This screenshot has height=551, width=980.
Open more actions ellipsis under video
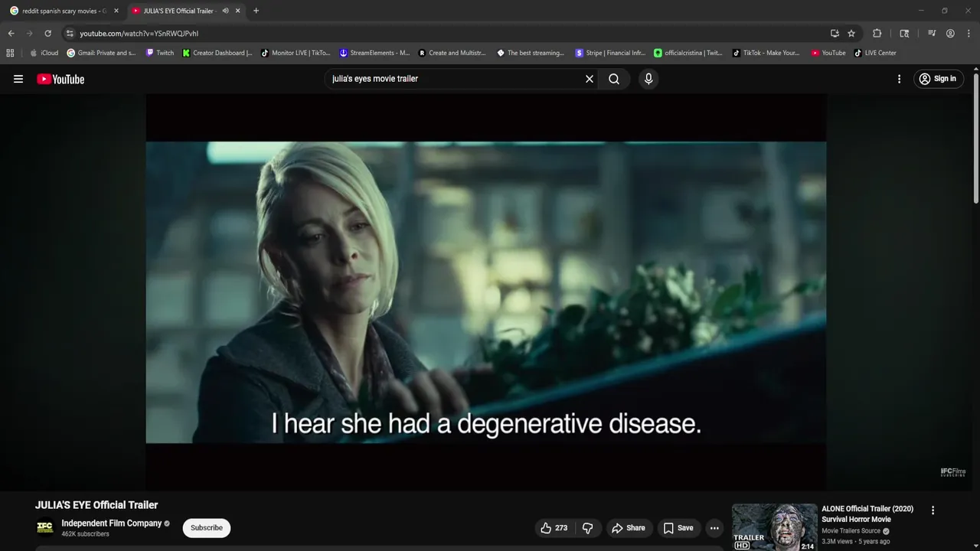714,528
